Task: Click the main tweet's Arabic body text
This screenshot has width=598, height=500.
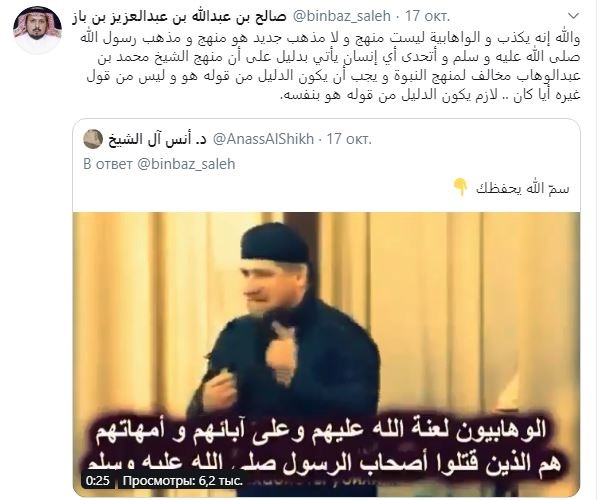Action: (330, 67)
